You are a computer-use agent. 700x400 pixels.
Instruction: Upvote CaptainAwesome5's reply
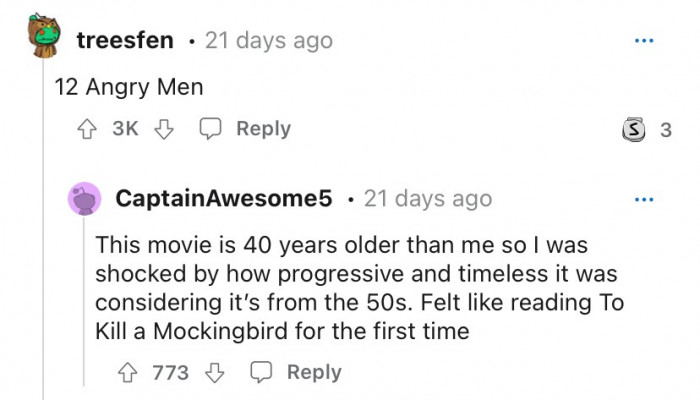(126, 373)
